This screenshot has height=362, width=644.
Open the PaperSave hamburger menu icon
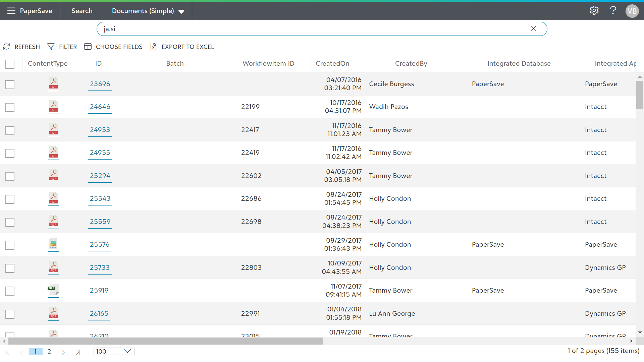pos(11,11)
